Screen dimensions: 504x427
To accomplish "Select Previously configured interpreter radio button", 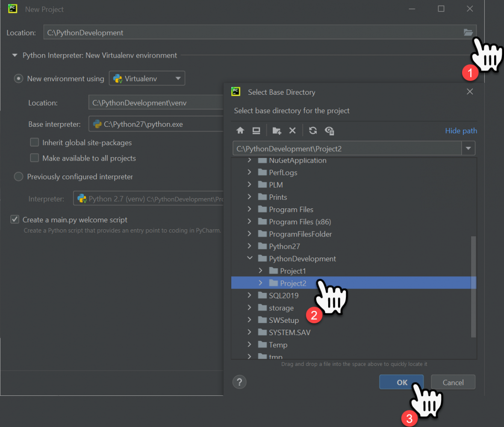I will (18, 177).
